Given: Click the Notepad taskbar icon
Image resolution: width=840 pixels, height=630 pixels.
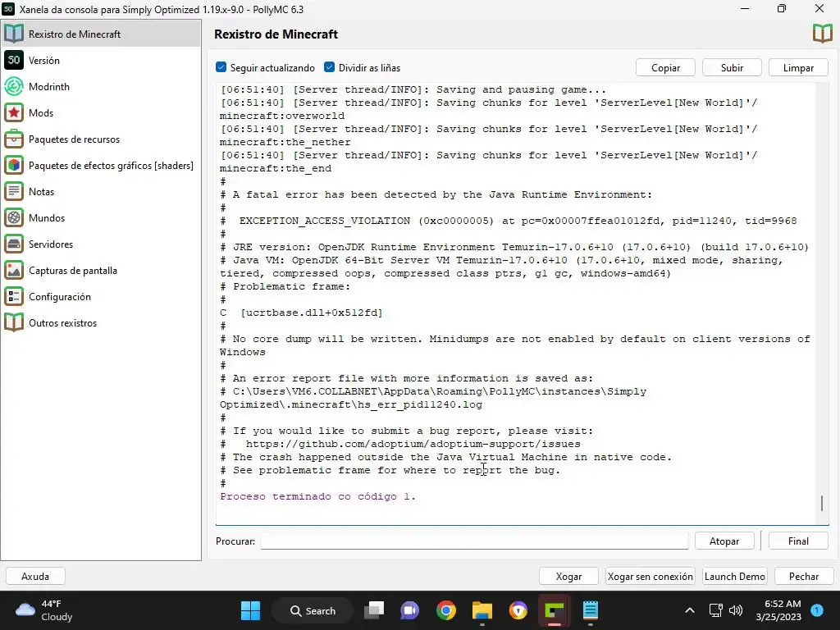Looking at the screenshot, I should [x=590, y=610].
